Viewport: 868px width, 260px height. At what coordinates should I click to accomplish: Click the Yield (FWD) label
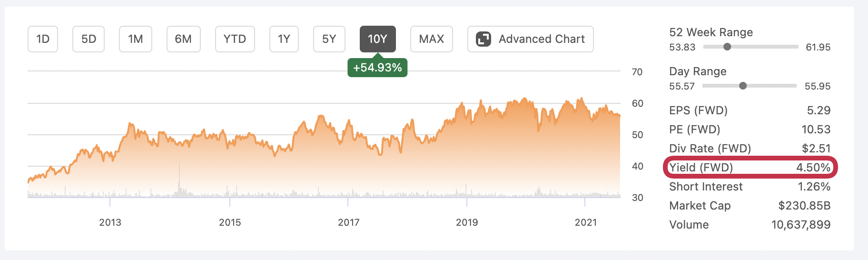point(701,168)
